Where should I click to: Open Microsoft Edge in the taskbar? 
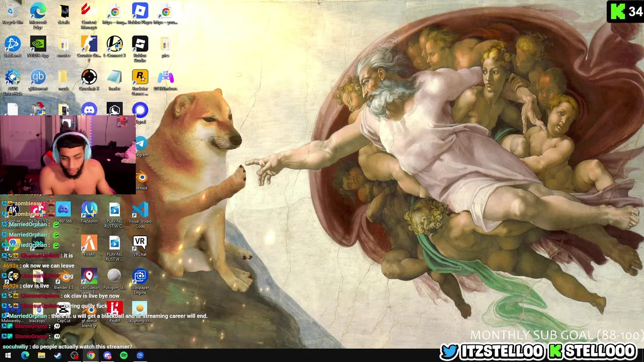coord(25,355)
